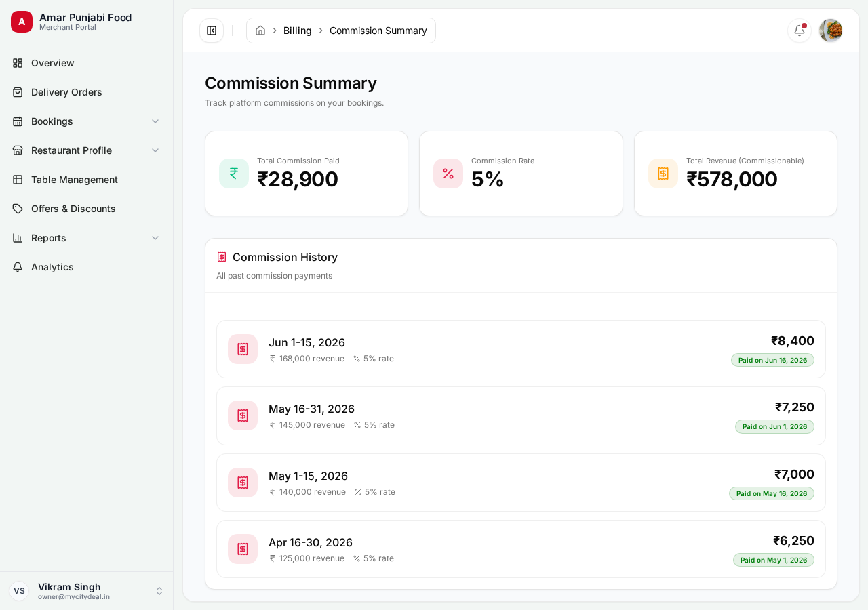Select the ₹7,250 commission amount
Image resolution: width=868 pixels, height=610 pixels.
coord(795,407)
